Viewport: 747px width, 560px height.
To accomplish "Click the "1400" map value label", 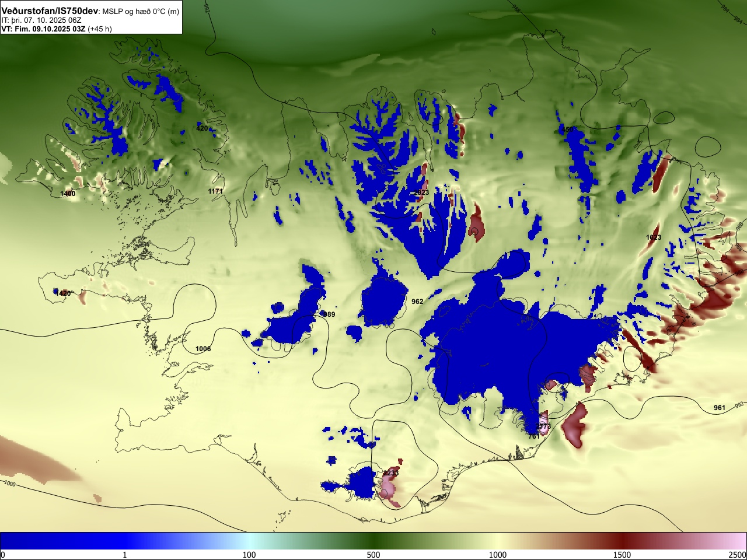I will 68,194.
